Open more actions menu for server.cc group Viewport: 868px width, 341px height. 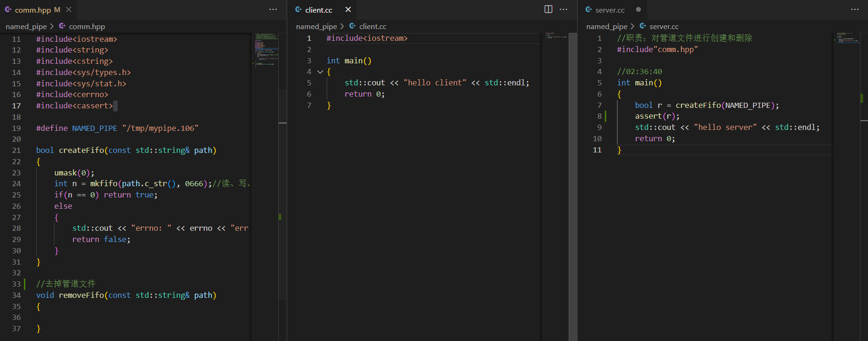click(x=855, y=9)
